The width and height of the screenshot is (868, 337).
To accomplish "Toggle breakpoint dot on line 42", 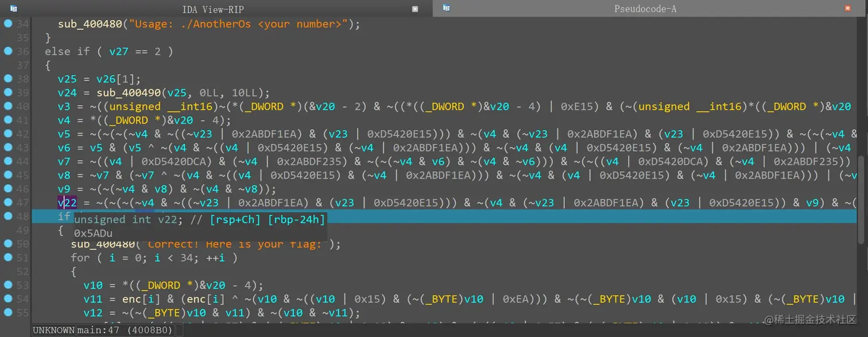I will point(7,134).
